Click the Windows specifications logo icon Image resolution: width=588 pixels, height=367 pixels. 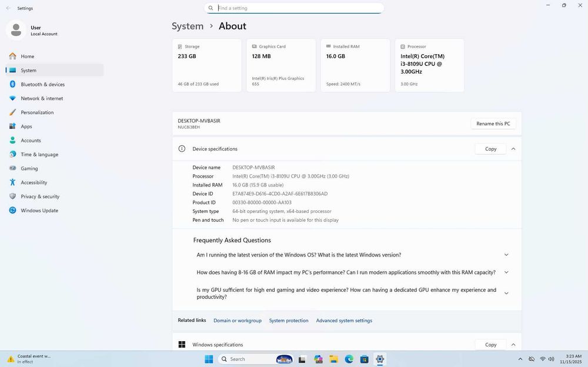coord(182,345)
